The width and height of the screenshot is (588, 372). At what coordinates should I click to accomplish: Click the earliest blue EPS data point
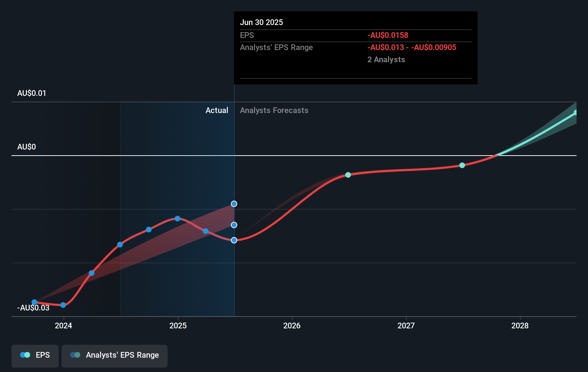tap(34, 302)
